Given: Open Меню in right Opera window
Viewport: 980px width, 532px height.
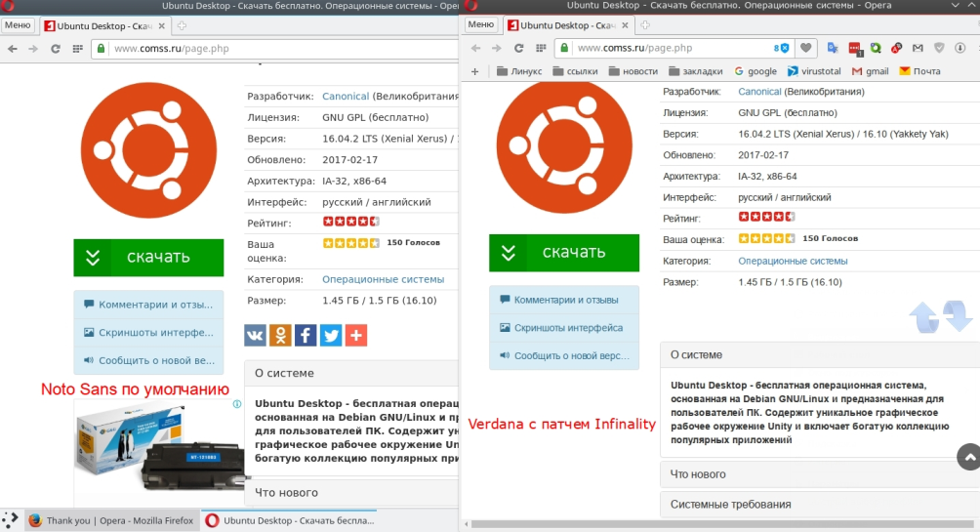Looking at the screenshot, I should pos(480,24).
